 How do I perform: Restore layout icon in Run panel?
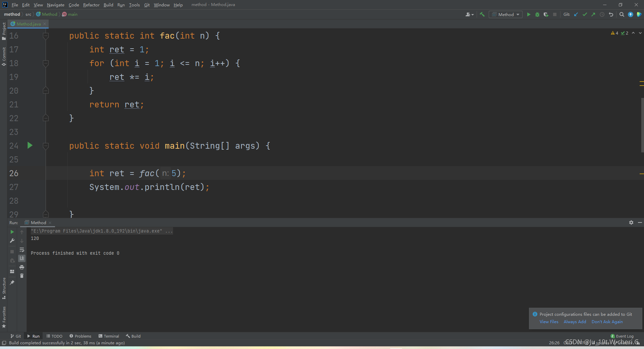click(x=12, y=271)
